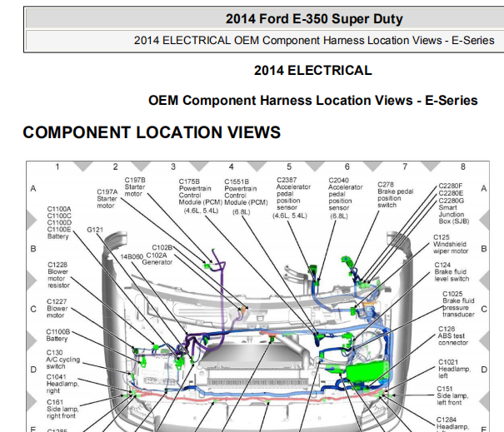Click the large green ABS module in diagram
This screenshot has width=504, height=432.
click(367, 372)
